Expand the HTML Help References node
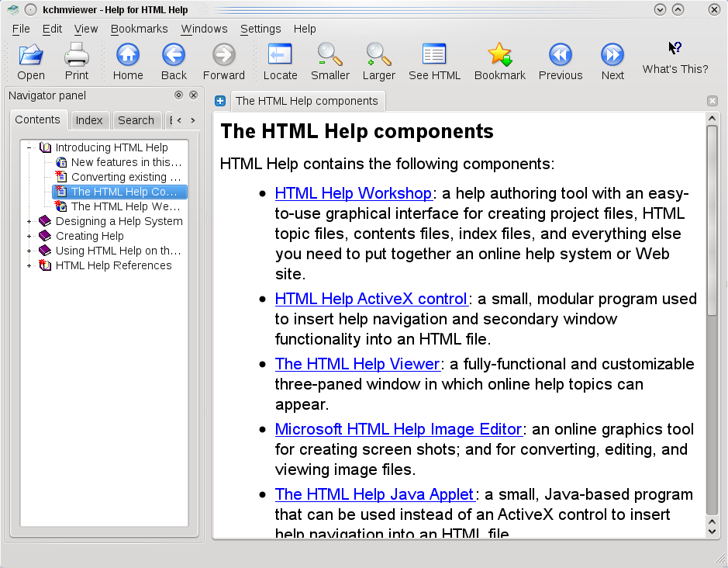 click(29, 265)
